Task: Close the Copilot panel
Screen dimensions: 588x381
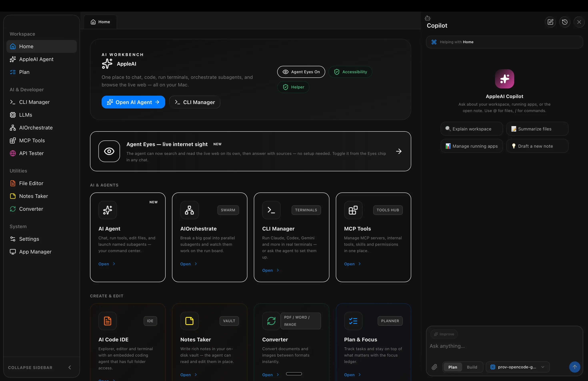Action: 579,22
